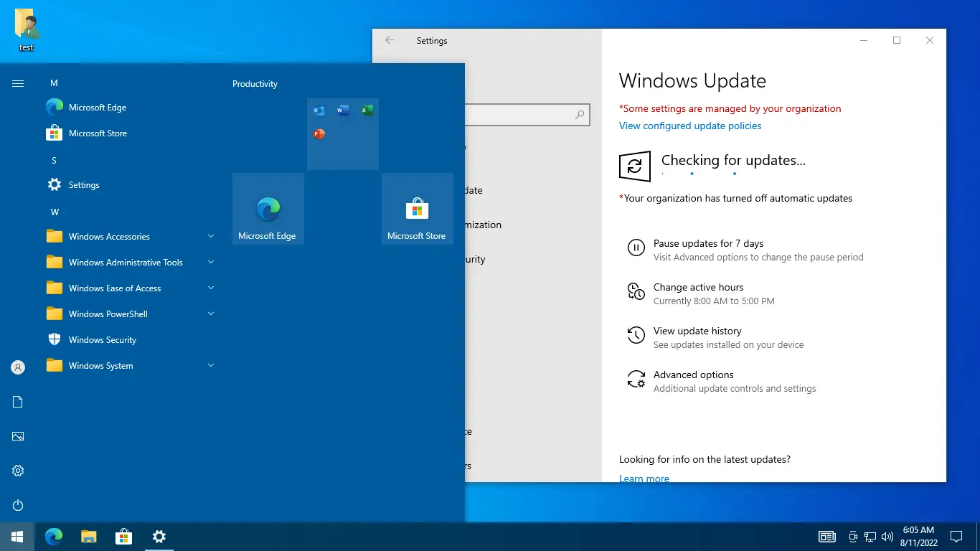The width and height of the screenshot is (980, 551).
Task: Open File Explorer from the taskbar
Action: coord(88,537)
